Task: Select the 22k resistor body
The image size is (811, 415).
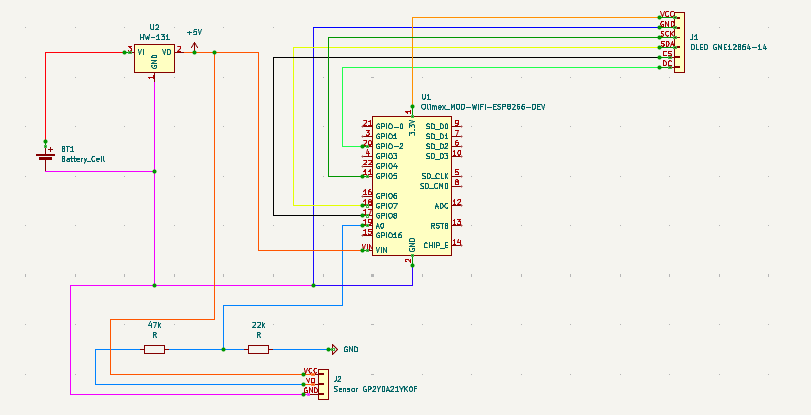Action: (x=258, y=349)
